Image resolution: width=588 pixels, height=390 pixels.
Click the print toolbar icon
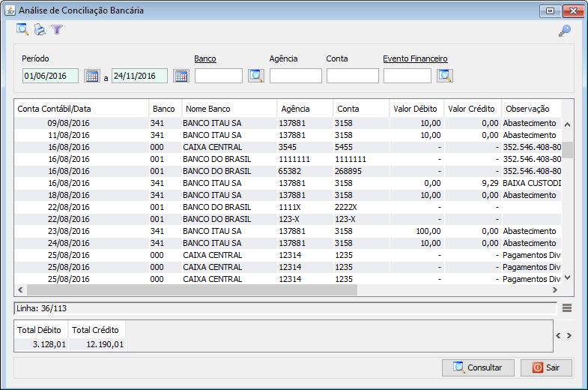point(40,29)
